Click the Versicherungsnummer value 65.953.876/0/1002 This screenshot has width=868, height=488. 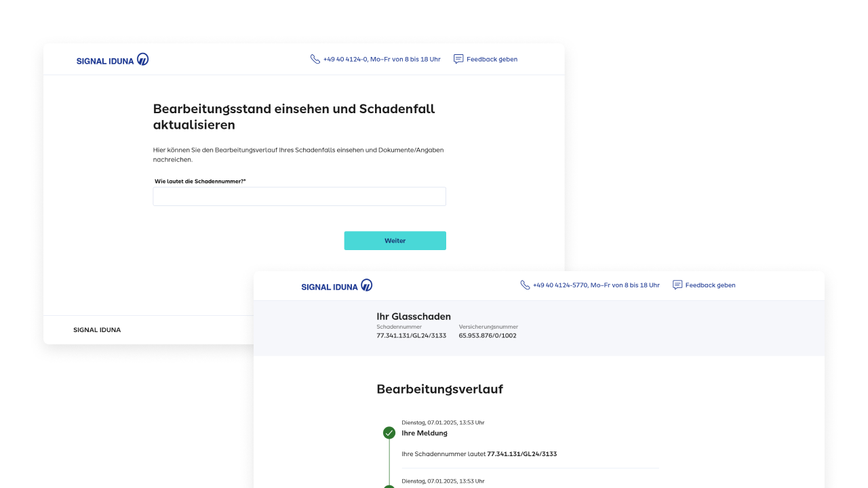pos(488,335)
